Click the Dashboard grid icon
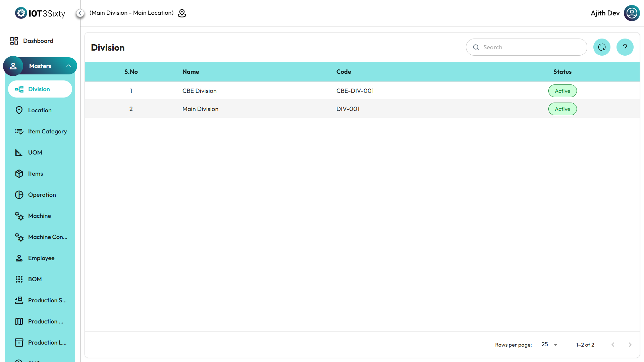644x362 pixels. tap(14, 41)
